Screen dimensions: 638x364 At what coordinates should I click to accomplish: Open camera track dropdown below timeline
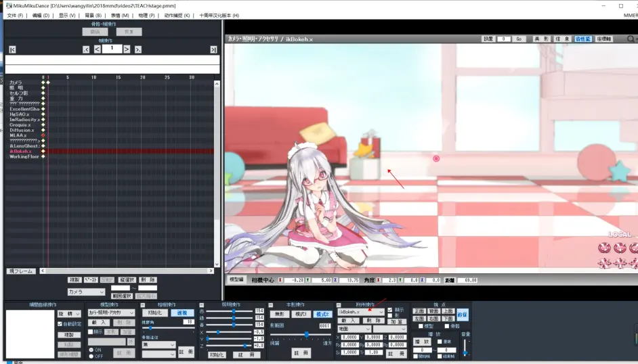[86, 292]
